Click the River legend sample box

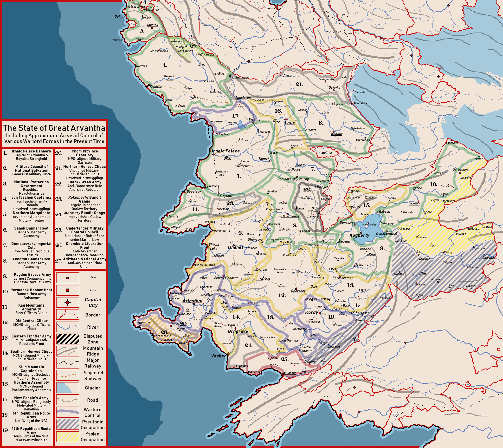click(x=68, y=327)
